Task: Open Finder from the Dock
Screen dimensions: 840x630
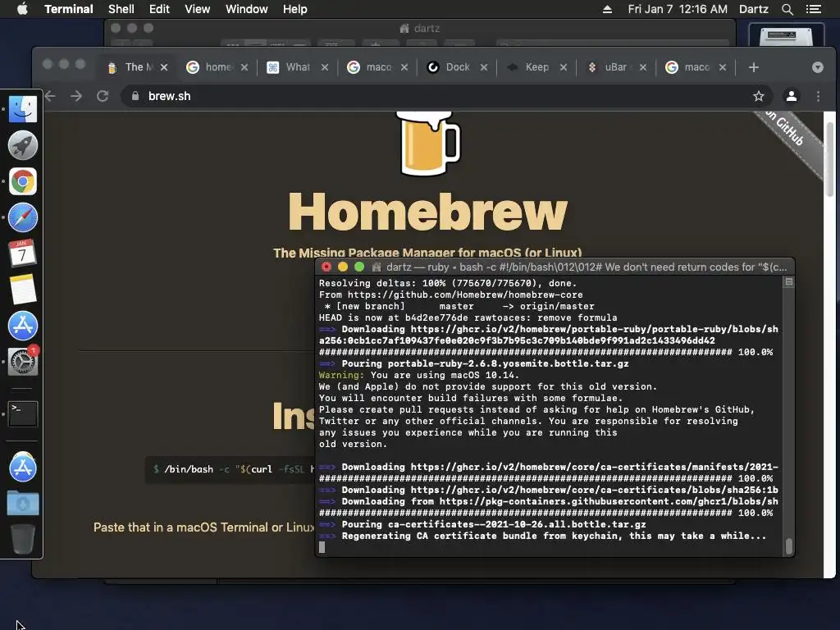Action: click(x=22, y=109)
